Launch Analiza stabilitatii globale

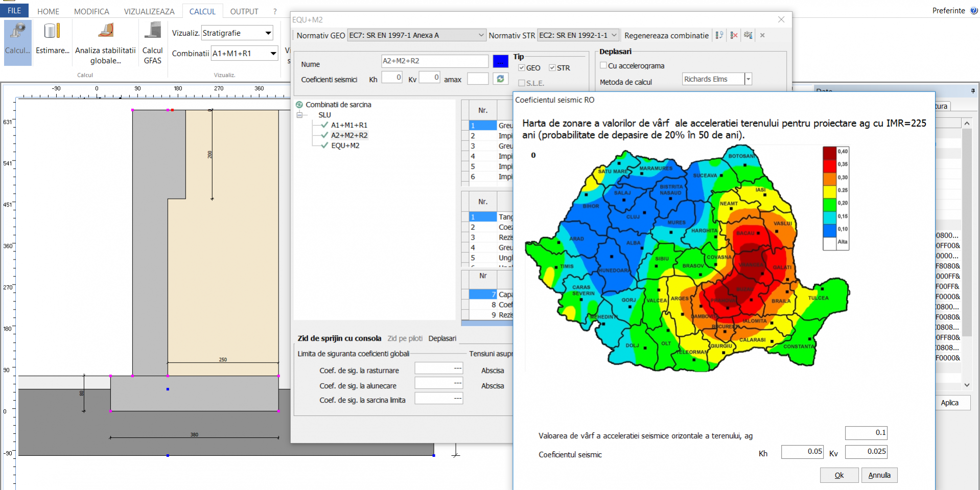point(105,41)
